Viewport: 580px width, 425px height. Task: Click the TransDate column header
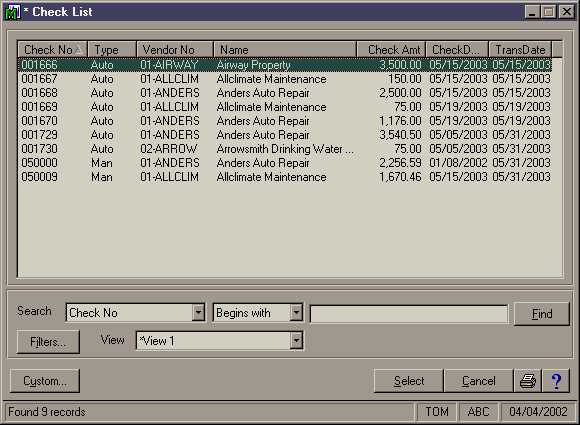[x=520, y=50]
